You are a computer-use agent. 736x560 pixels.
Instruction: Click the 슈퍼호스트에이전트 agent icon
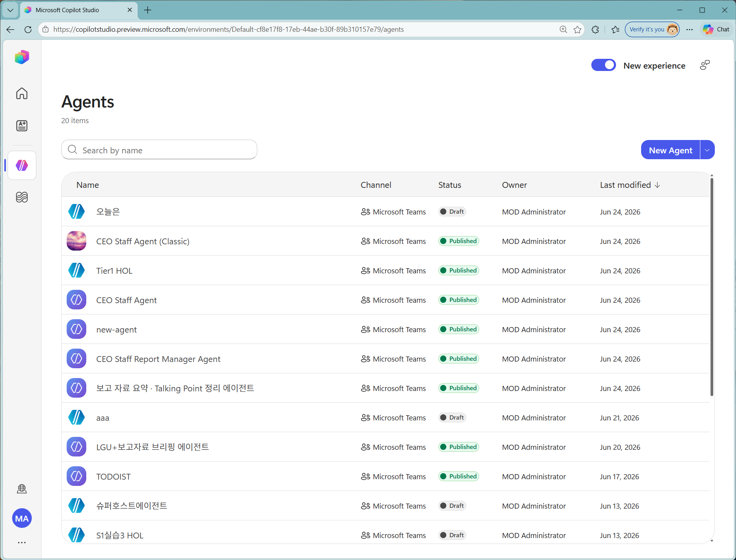pos(76,505)
